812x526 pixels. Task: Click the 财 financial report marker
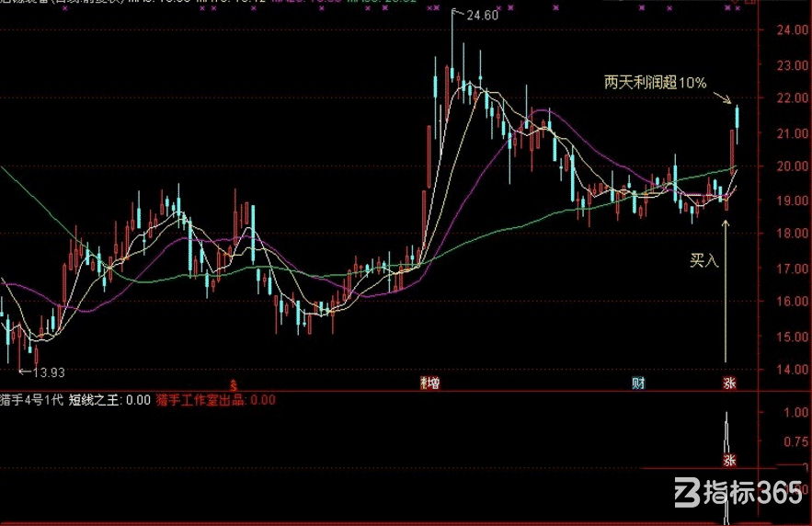coord(638,383)
